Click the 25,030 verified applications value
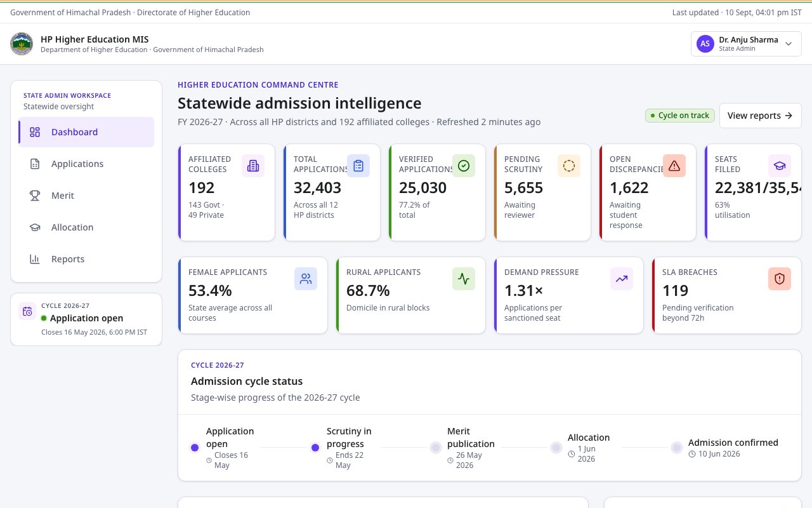 422,188
